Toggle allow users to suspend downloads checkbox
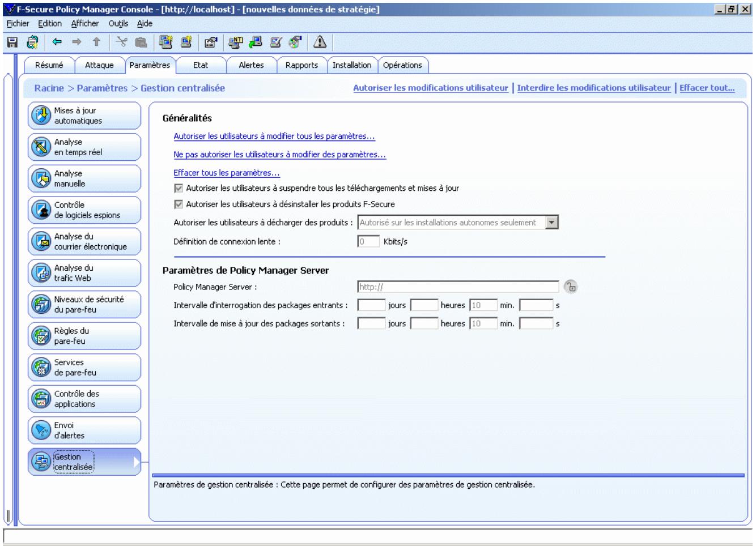Screen dimensions: 756x546 179,188
